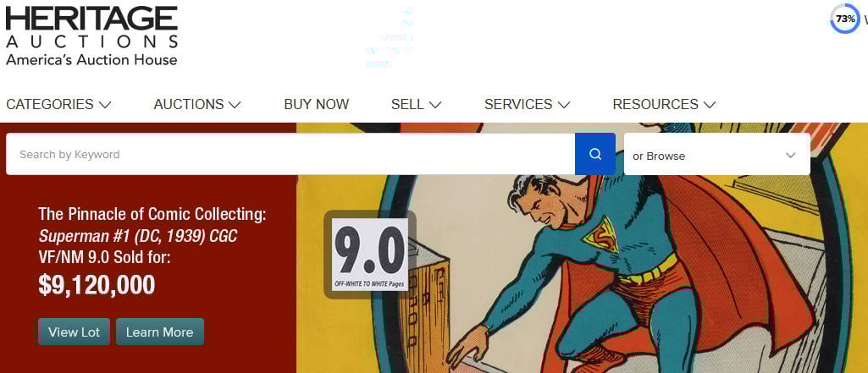The width and height of the screenshot is (868, 373).
Task: Click the 9.0 grade badge
Action: pyautogui.click(x=370, y=255)
